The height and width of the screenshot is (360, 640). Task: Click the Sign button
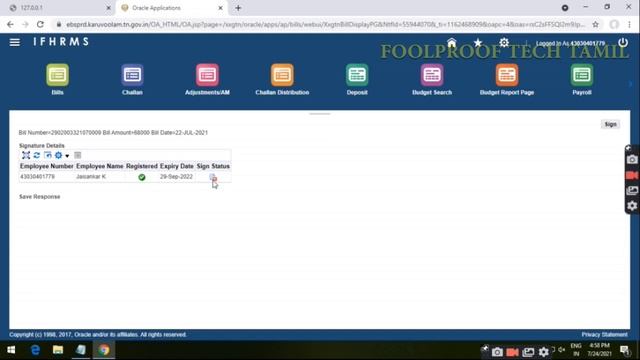point(610,124)
